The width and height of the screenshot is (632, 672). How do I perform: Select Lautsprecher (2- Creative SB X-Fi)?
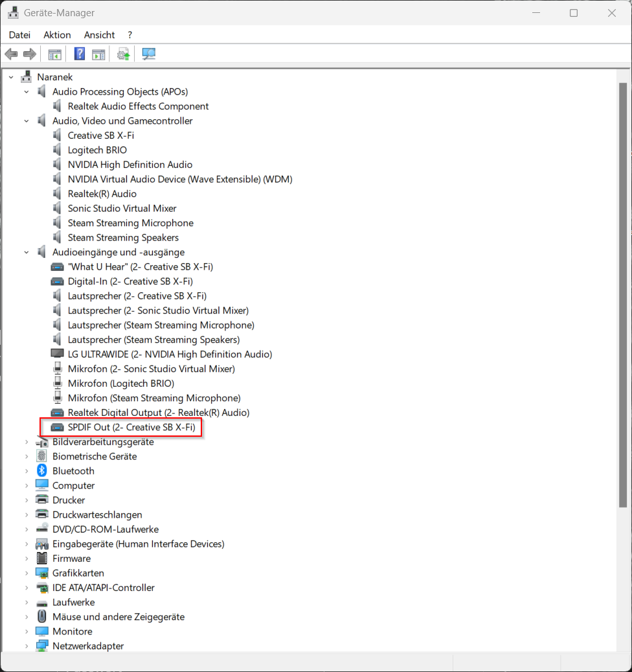(137, 295)
